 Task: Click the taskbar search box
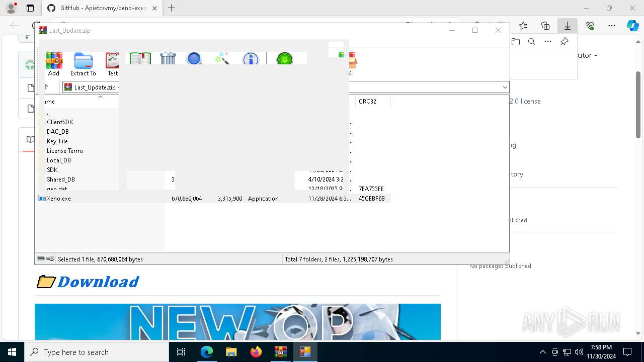[x=97, y=352]
